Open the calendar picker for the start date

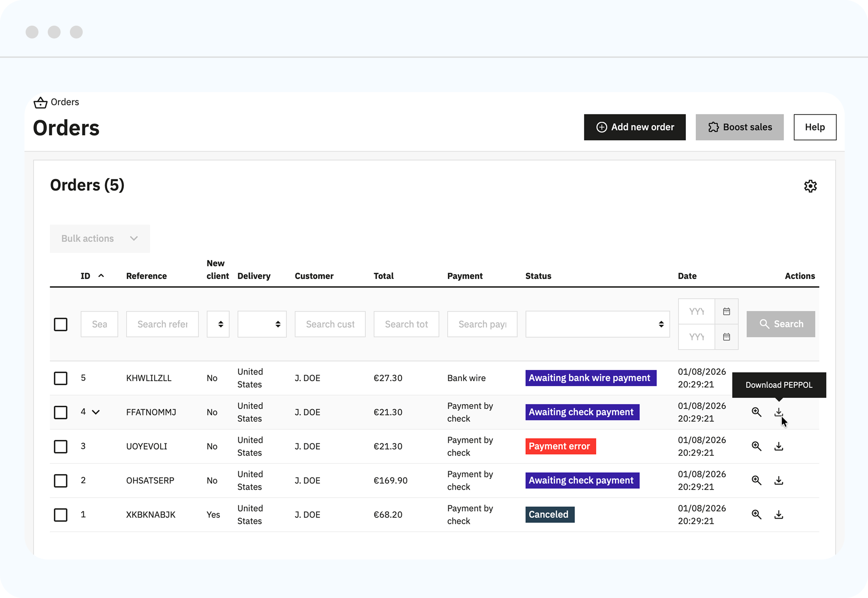(x=726, y=311)
